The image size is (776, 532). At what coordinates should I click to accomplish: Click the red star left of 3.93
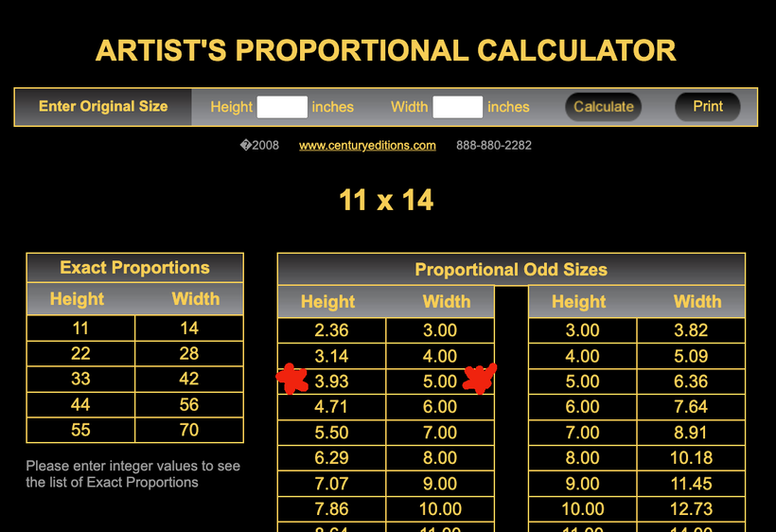click(292, 380)
